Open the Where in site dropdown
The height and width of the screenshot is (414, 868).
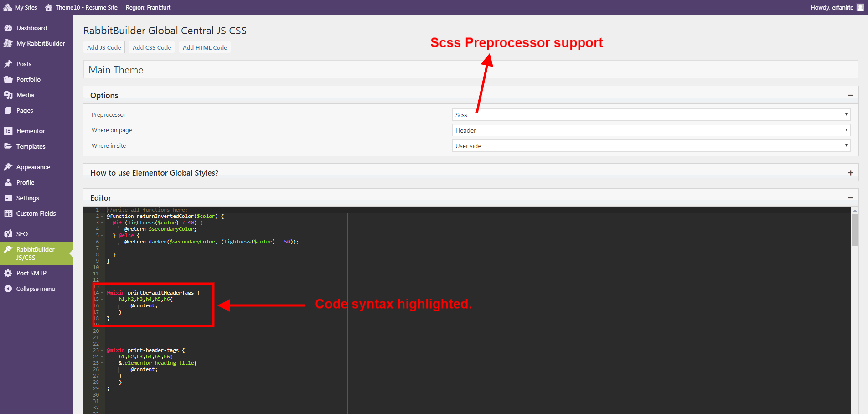point(651,146)
